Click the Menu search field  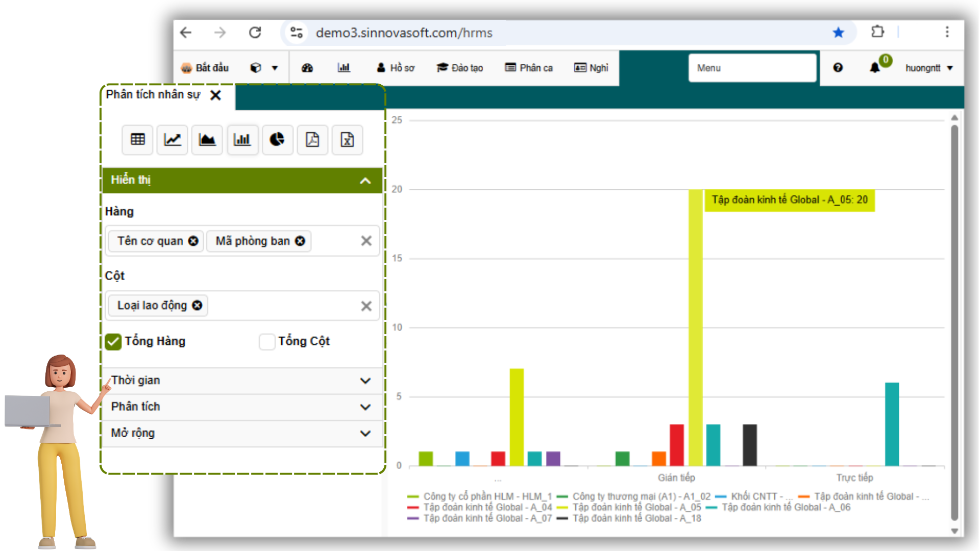[752, 68]
